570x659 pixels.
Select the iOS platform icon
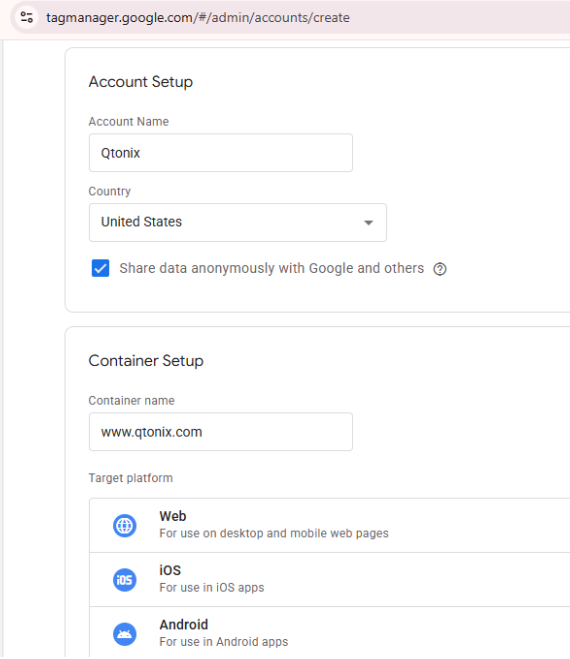(x=124, y=580)
